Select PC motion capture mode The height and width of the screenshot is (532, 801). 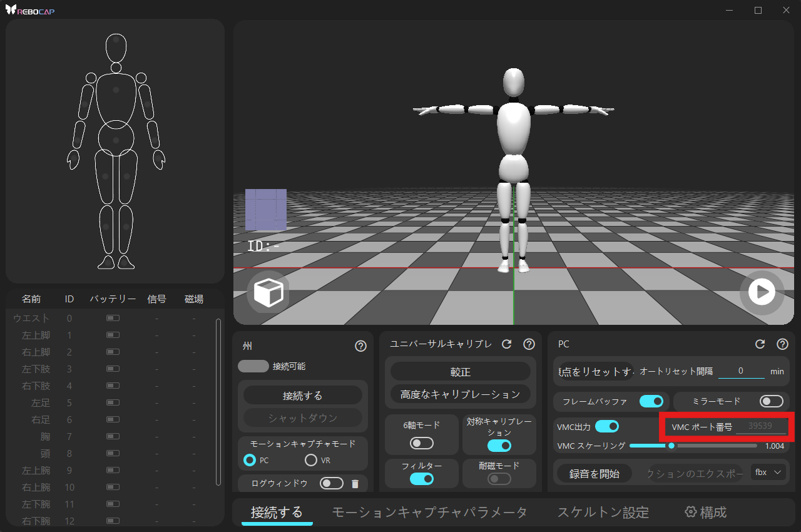click(x=250, y=460)
